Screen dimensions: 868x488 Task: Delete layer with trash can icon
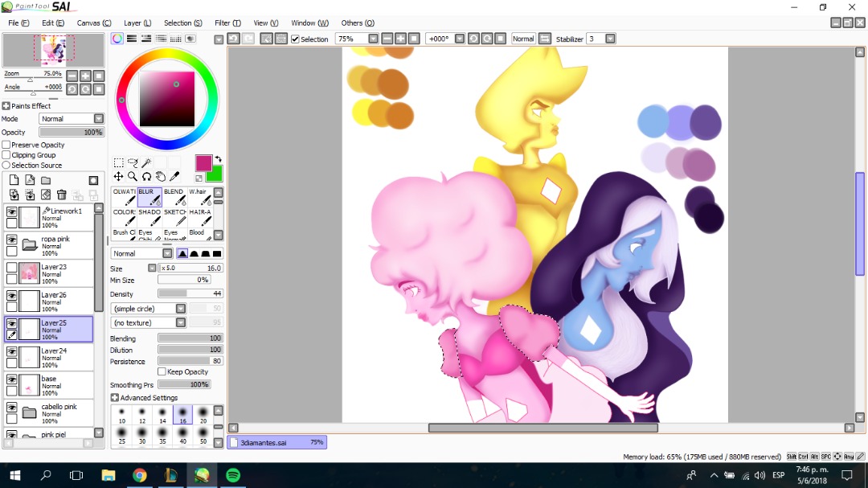pyautogui.click(x=61, y=195)
